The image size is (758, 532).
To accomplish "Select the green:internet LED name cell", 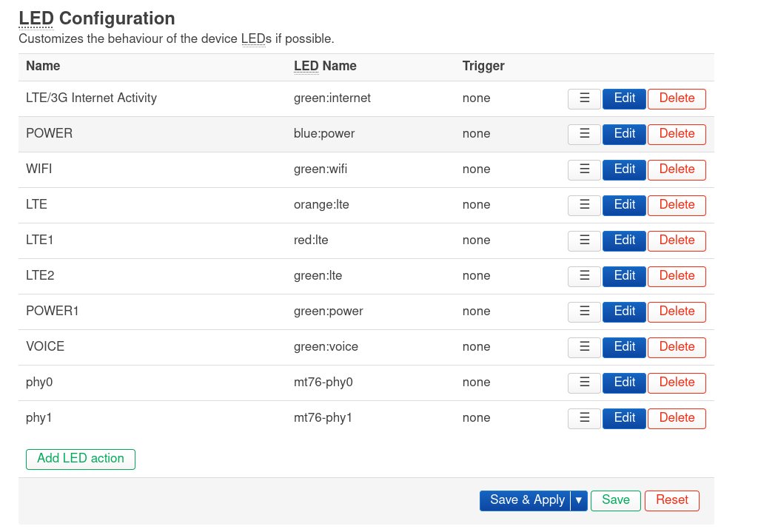I will [x=332, y=98].
